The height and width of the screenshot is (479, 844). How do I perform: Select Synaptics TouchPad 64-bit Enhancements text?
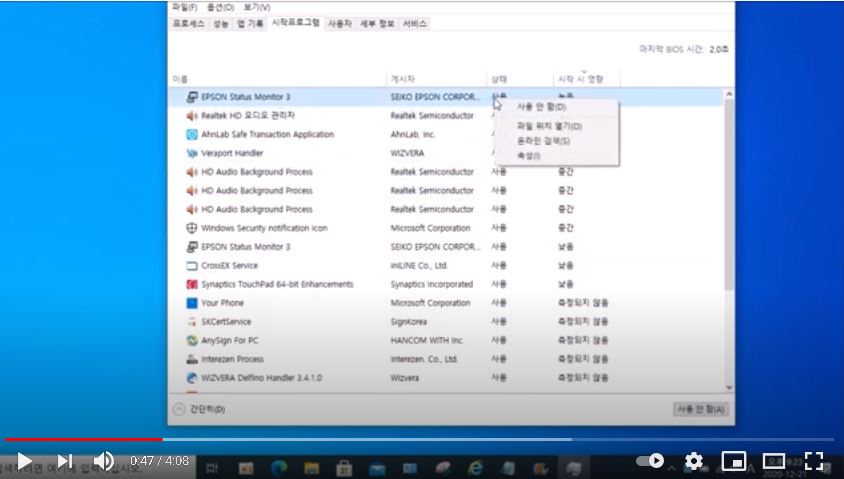click(277, 284)
